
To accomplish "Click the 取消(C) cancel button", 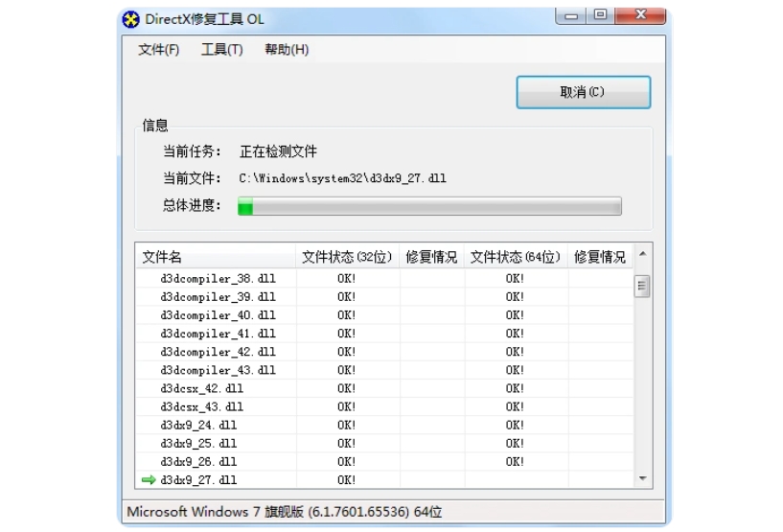I will click(x=584, y=92).
